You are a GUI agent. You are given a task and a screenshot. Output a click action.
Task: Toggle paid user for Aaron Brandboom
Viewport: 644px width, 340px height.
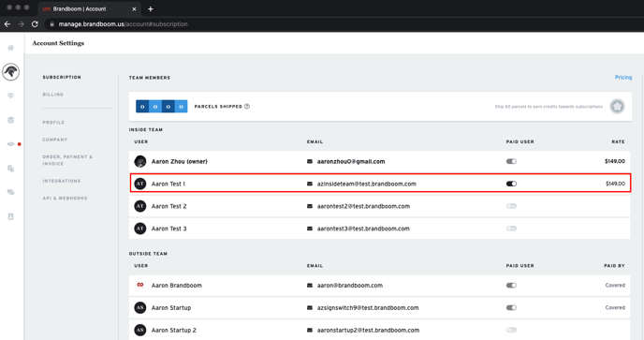click(511, 286)
